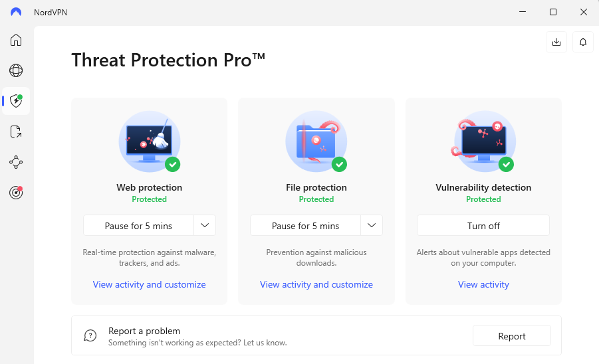Open the Meshnet sidebar icon
This screenshot has height=364, width=599.
click(16, 162)
